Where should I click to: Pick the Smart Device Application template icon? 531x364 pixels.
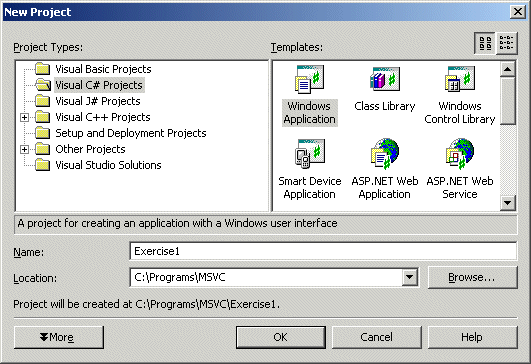coord(310,154)
